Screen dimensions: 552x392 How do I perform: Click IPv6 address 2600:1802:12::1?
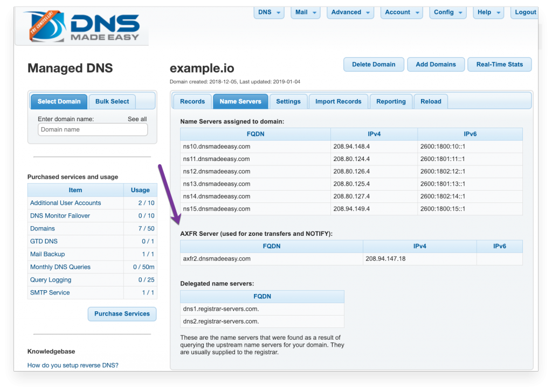pos(443,172)
